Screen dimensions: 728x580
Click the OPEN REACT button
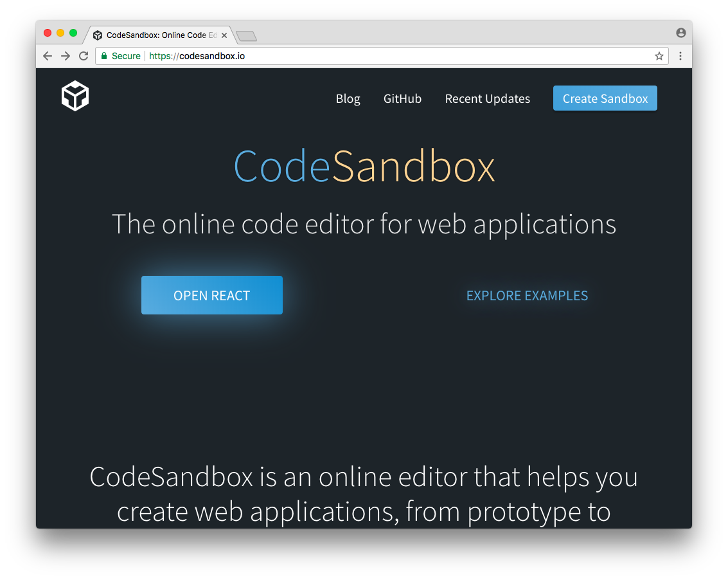tap(211, 295)
